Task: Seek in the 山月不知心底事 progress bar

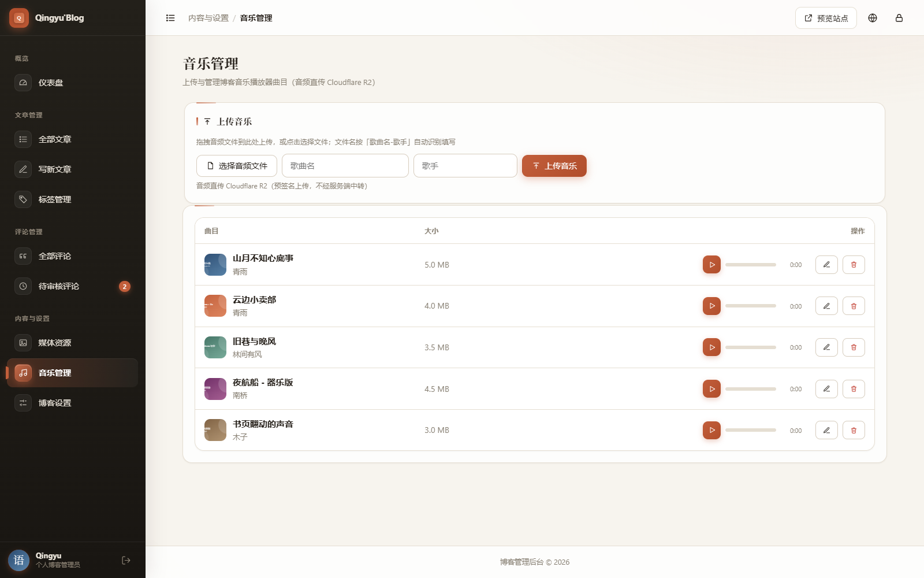Action: (751, 265)
